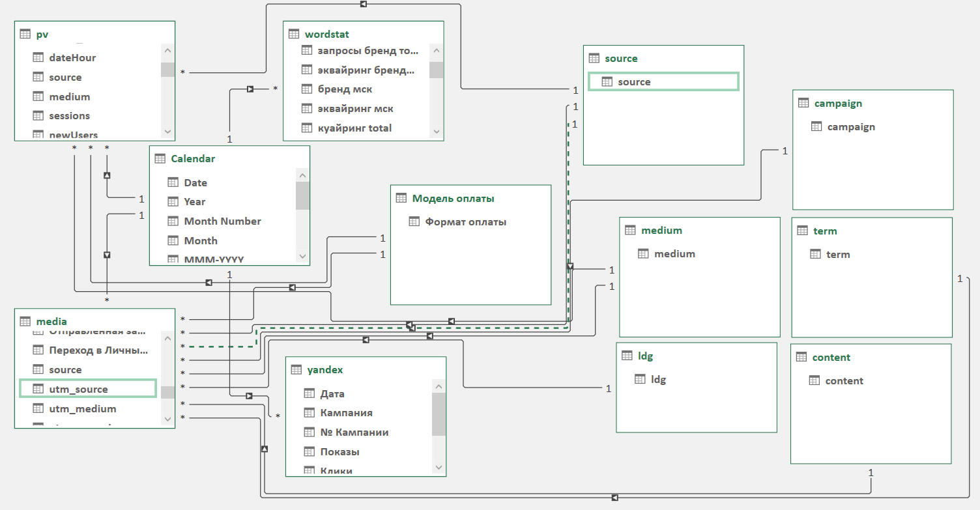
Task: Click the wordstat table header icon
Action: click(x=294, y=34)
